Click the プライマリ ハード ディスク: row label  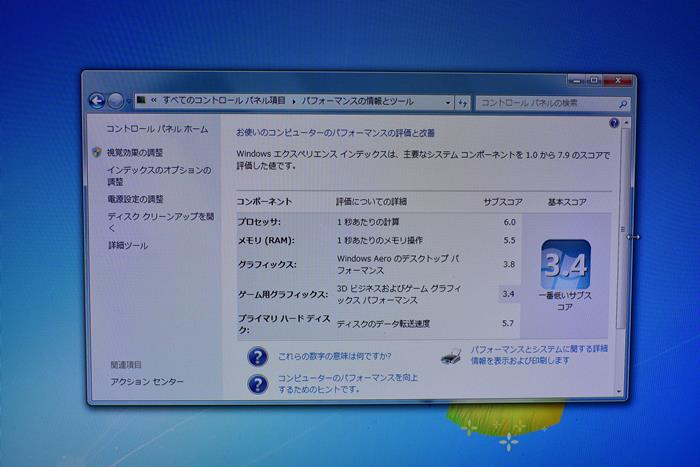pyautogui.click(x=284, y=324)
